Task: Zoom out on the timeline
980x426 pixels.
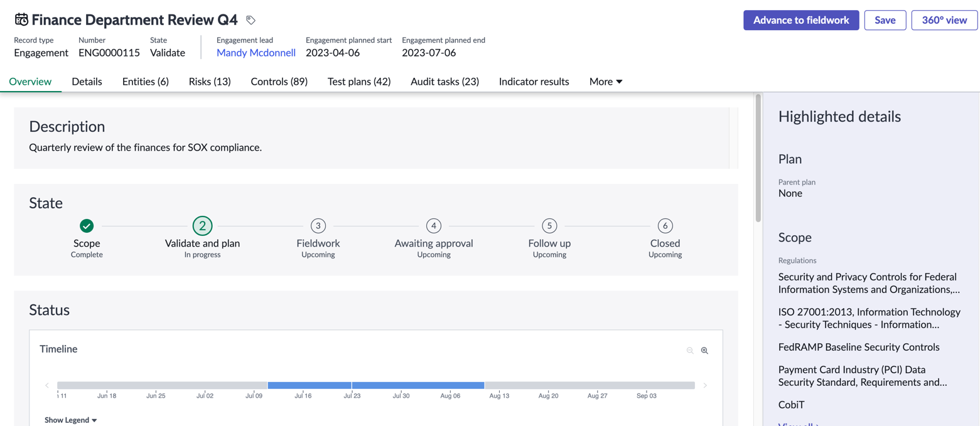Action: [690, 351]
